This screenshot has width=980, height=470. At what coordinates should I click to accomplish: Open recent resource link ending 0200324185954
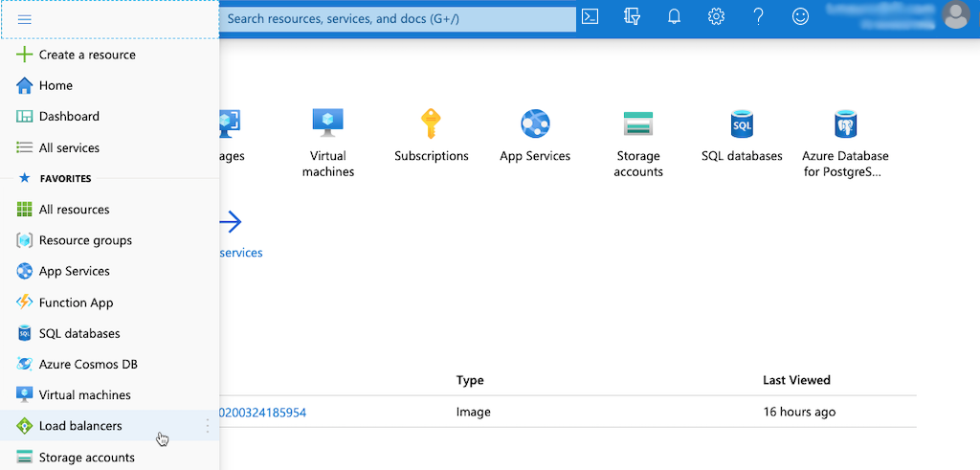(263, 413)
